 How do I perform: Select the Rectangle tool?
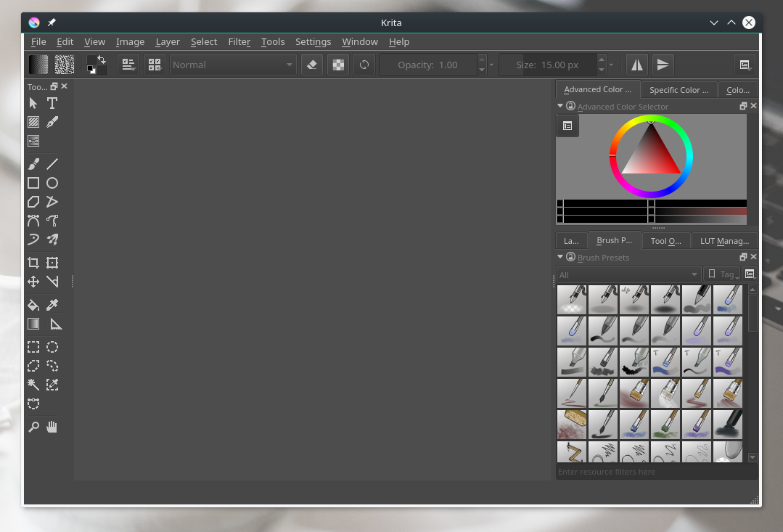(x=33, y=183)
